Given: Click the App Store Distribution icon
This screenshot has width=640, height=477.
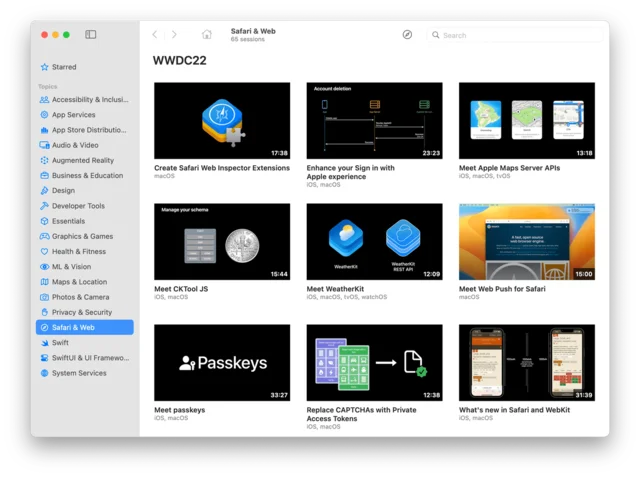Looking at the screenshot, I should pos(44,130).
